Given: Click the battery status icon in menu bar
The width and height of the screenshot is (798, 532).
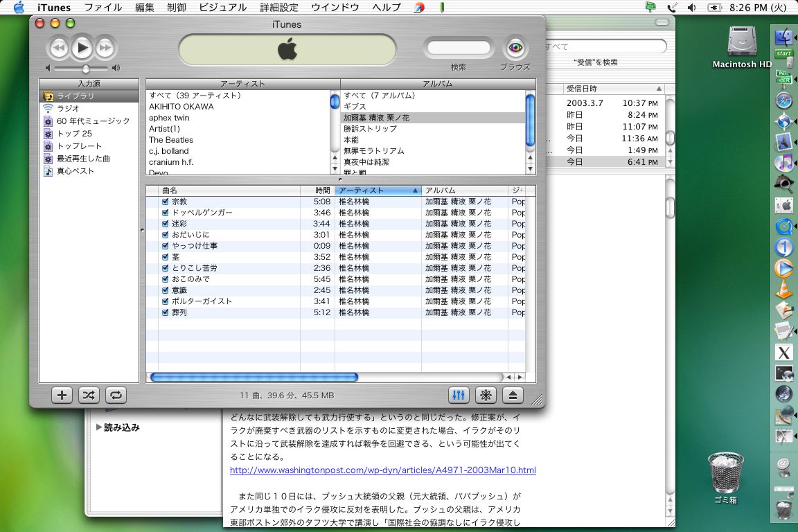Looking at the screenshot, I should 715,8.
